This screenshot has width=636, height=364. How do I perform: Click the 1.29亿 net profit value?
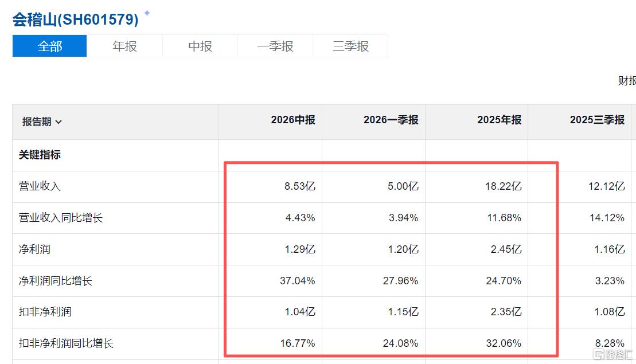pos(300,249)
